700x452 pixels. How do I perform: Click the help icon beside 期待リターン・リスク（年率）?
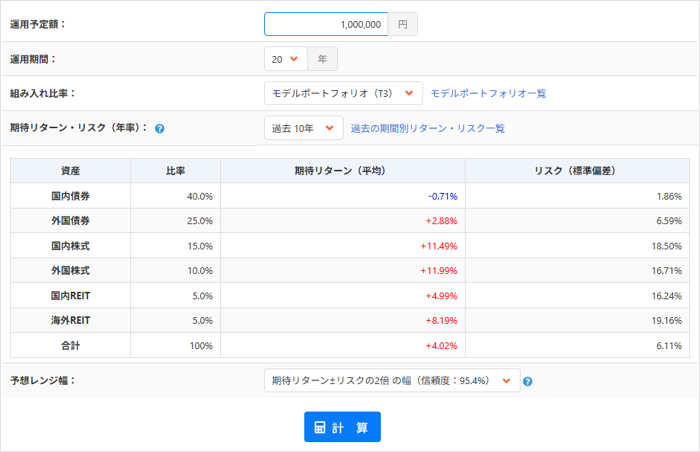point(160,128)
